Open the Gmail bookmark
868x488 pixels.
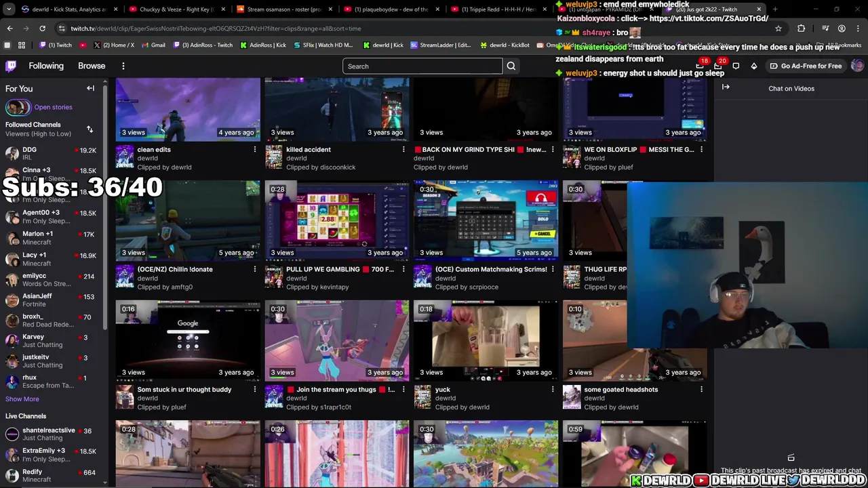(153, 45)
